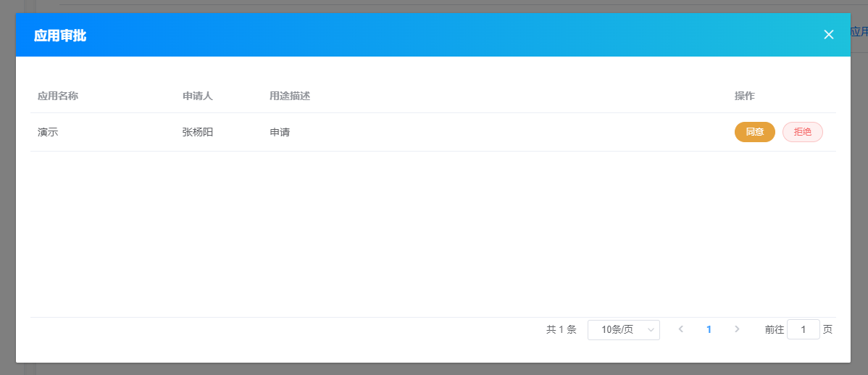Reject the 演示 application with 拒绝
Screen dimensions: 868x375
[802, 132]
